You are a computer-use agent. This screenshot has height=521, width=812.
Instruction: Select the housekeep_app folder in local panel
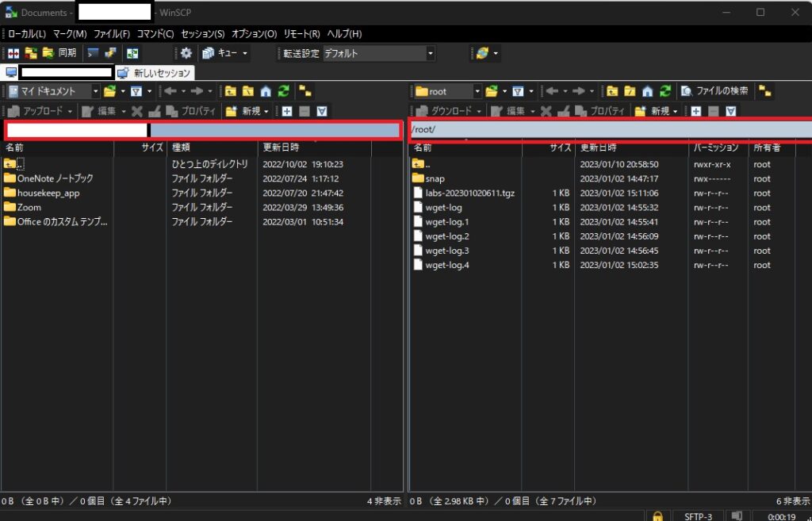[x=48, y=193]
